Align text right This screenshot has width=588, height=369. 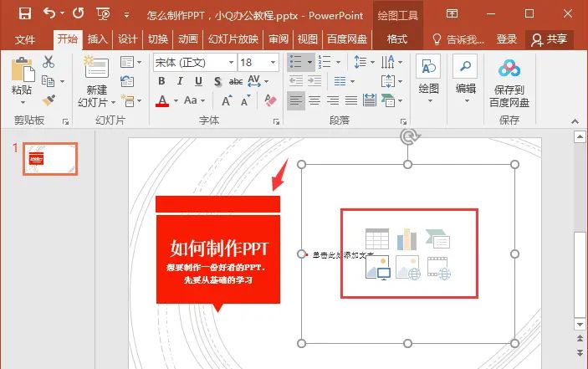(333, 100)
